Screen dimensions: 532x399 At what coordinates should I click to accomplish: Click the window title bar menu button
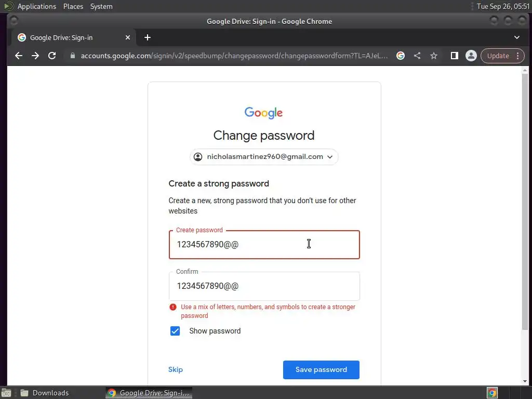point(14,21)
